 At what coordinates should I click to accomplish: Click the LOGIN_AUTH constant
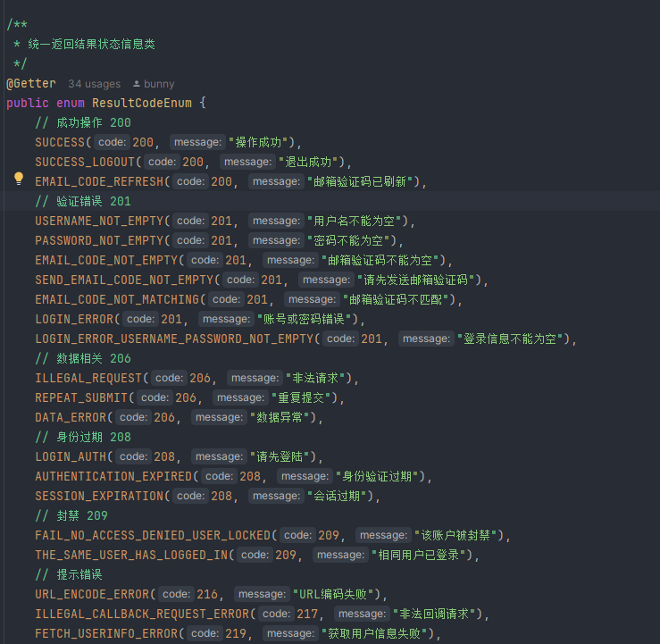pos(71,456)
